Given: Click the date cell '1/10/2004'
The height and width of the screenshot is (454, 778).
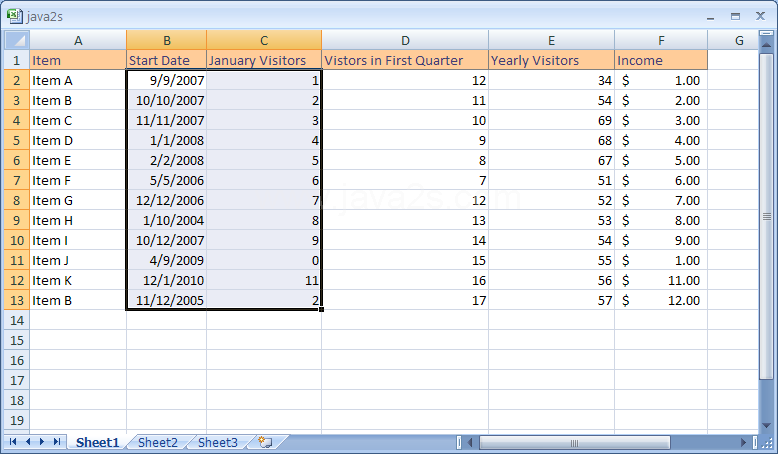Looking at the screenshot, I should 167,220.
